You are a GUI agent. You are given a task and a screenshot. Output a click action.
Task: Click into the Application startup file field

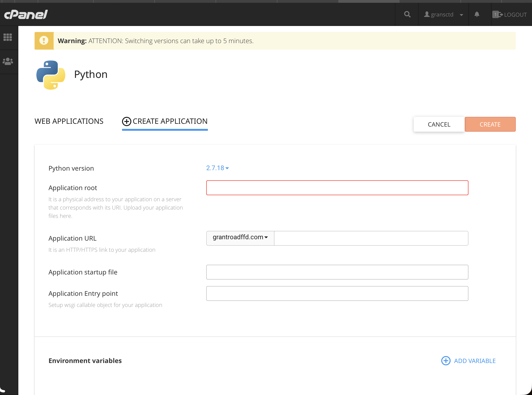pos(337,272)
